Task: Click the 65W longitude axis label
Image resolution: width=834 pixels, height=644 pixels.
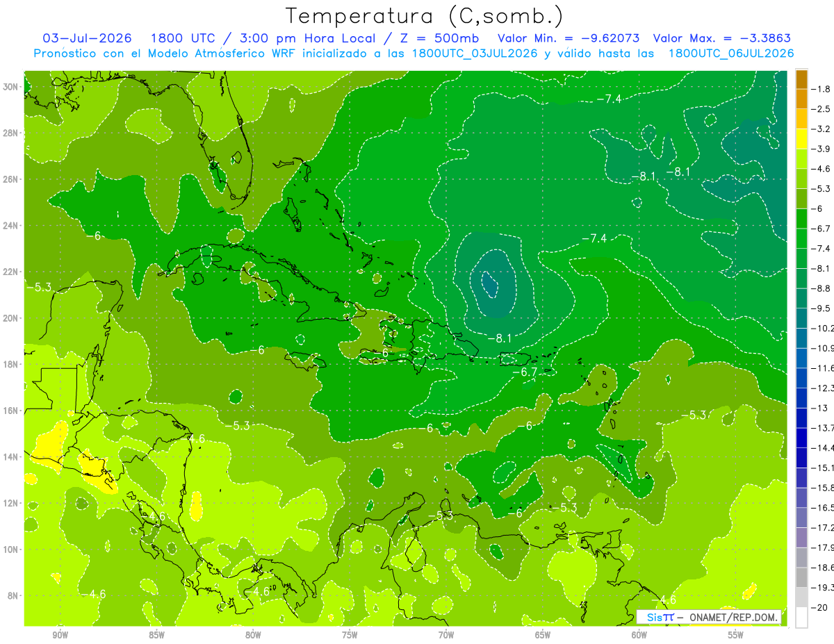Action: point(543,636)
